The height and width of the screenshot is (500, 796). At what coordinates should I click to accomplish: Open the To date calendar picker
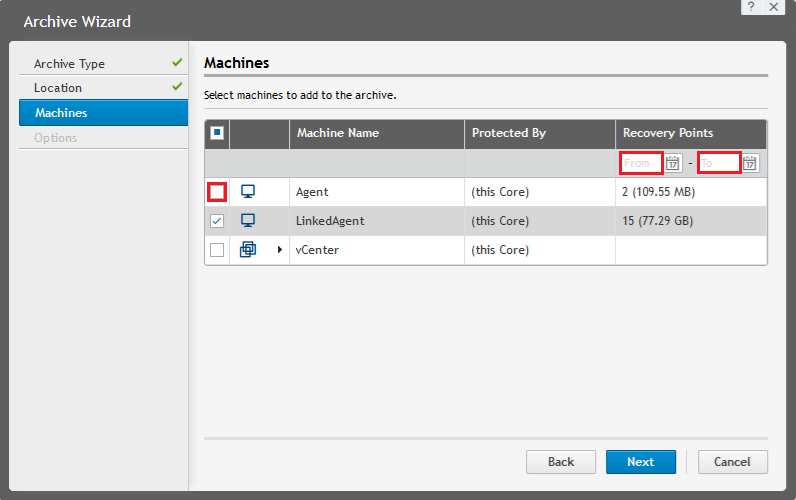[750, 163]
